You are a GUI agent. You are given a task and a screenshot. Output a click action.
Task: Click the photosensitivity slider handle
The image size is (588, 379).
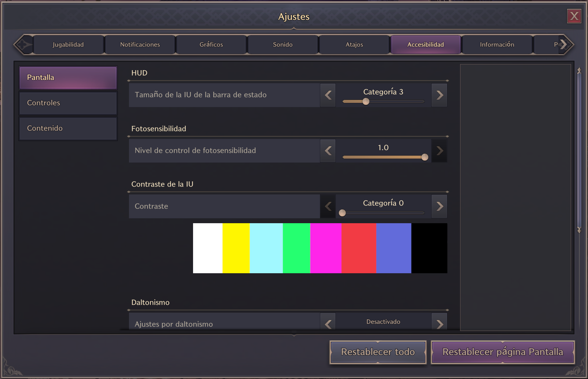(425, 157)
